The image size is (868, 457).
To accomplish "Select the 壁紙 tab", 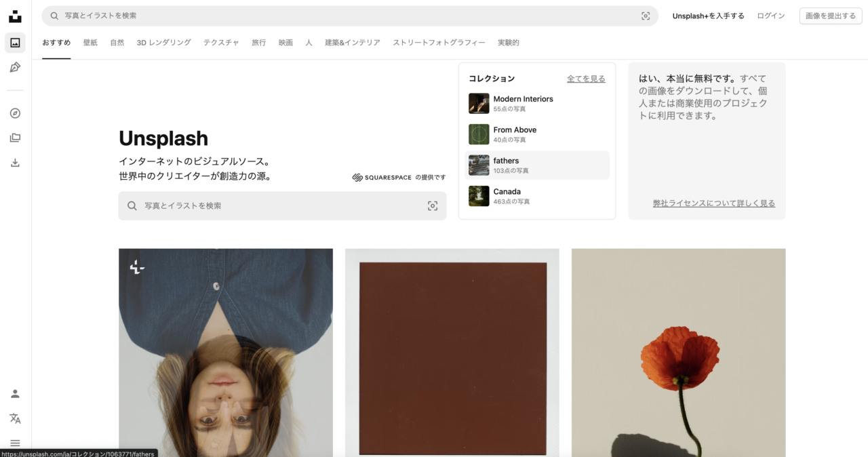I will click(90, 43).
